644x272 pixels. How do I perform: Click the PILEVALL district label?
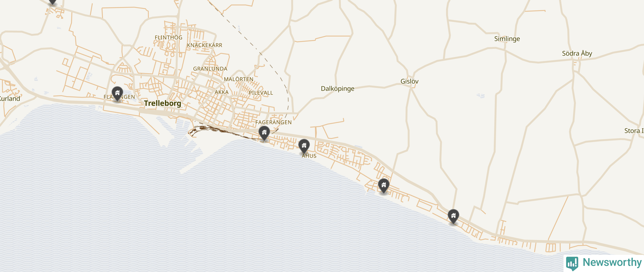tap(261, 93)
